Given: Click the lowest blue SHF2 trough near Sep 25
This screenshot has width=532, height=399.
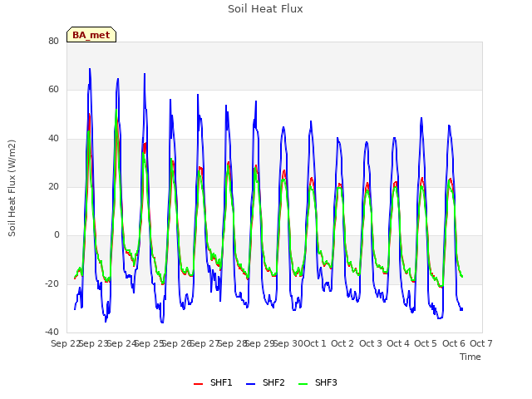Looking at the screenshot, I should coord(162,323).
